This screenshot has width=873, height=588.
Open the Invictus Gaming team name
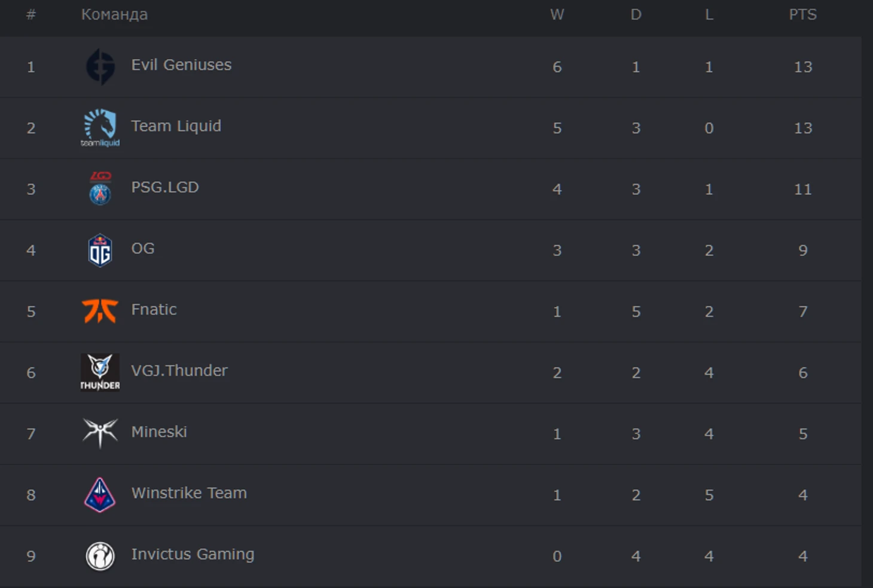click(x=193, y=555)
